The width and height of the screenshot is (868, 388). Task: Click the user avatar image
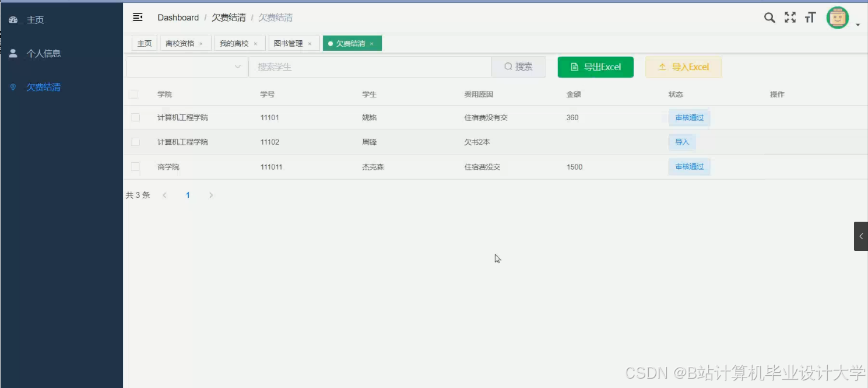coord(837,17)
